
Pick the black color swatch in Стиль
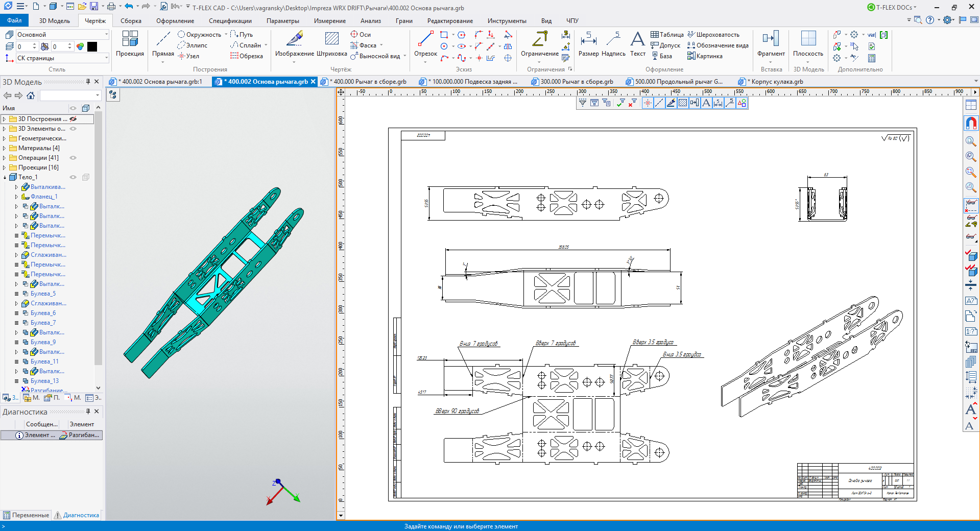coord(92,46)
